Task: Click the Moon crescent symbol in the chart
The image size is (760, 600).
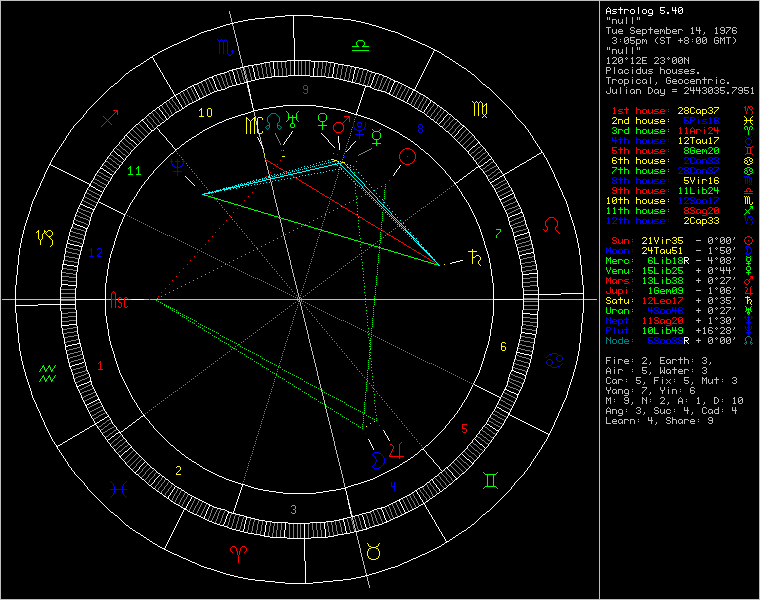Action: [x=378, y=460]
